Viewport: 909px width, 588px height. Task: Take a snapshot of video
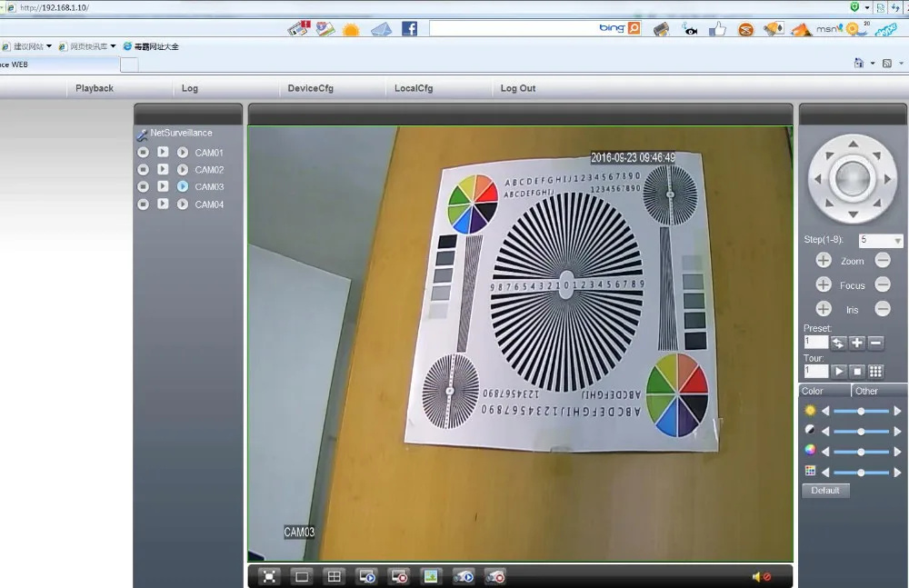click(x=431, y=576)
